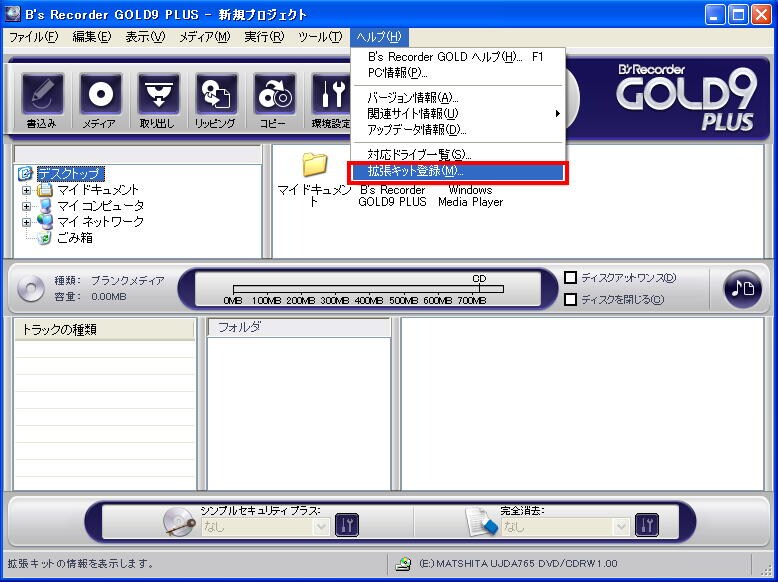
Task: Choose B's Recorder GOLD ヘルプ menu item
Action: point(458,57)
